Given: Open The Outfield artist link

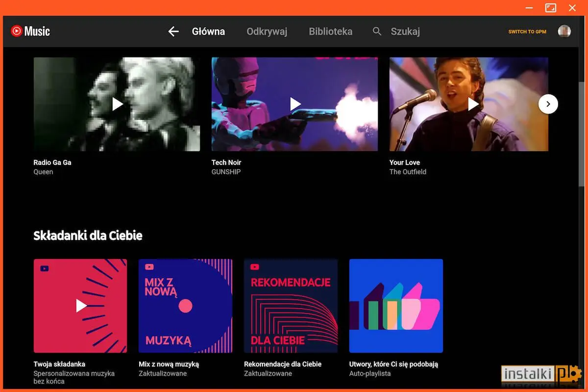Looking at the screenshot, I should tap(408, 172).
